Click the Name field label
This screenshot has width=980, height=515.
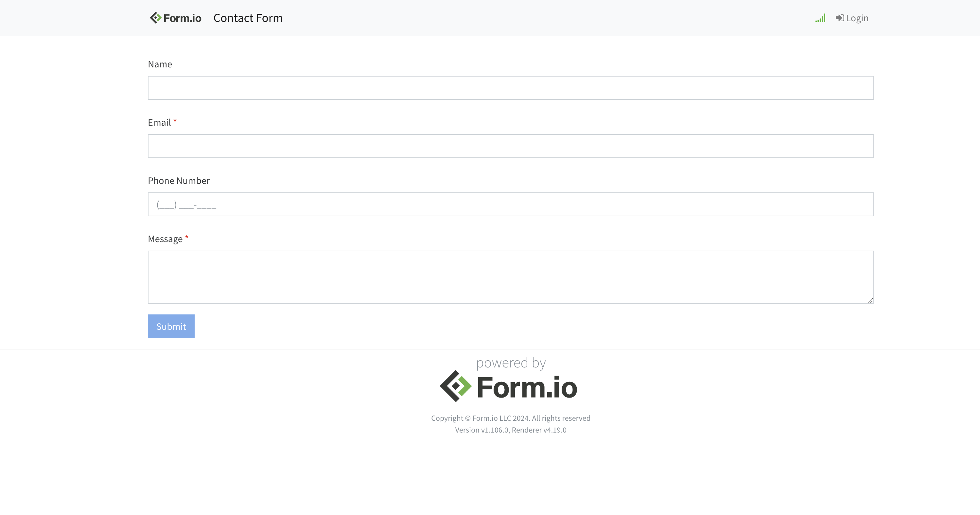[160, 64]
